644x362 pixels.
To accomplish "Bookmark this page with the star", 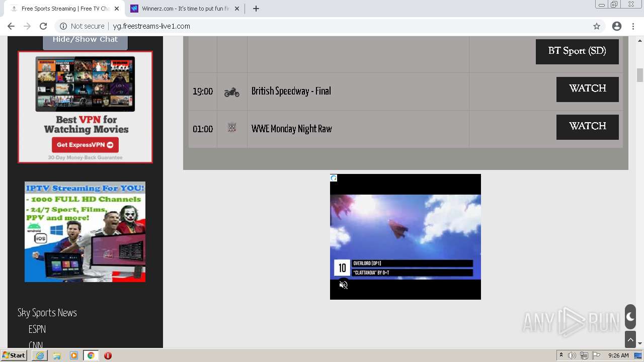I will pos(597,26).
